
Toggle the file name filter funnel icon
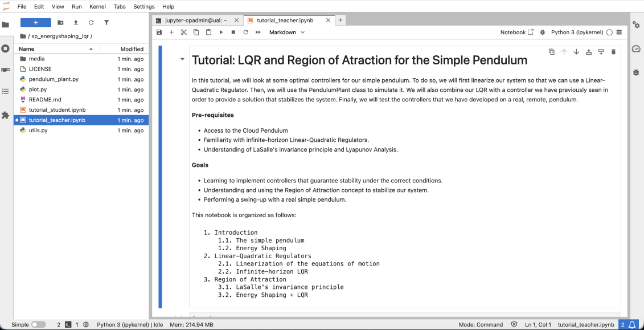[x=106, y=22]
